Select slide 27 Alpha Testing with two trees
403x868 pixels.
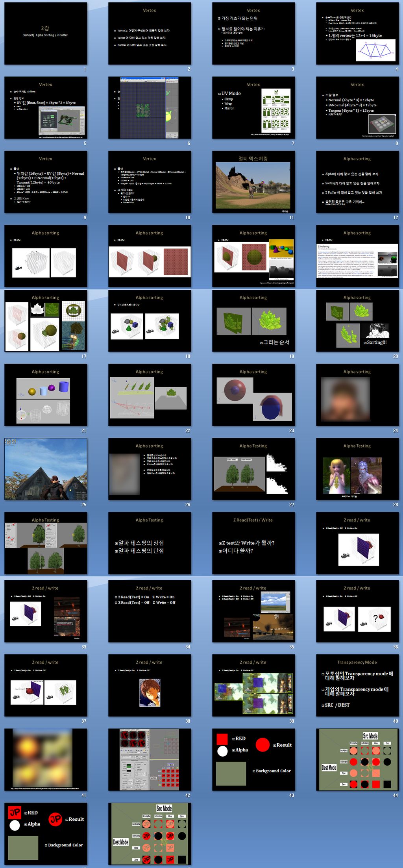click(x=253, y=469)
